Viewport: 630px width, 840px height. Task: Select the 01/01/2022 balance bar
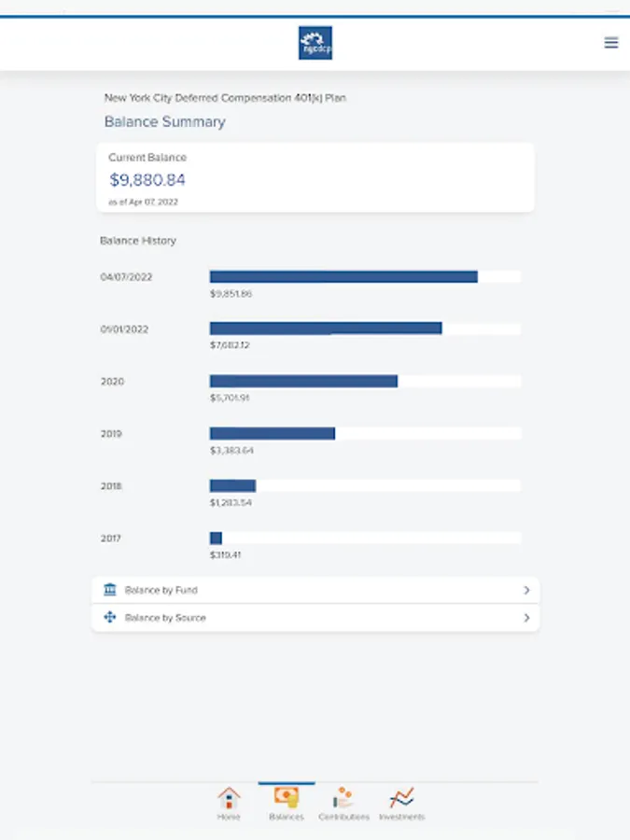click(326, 329)
